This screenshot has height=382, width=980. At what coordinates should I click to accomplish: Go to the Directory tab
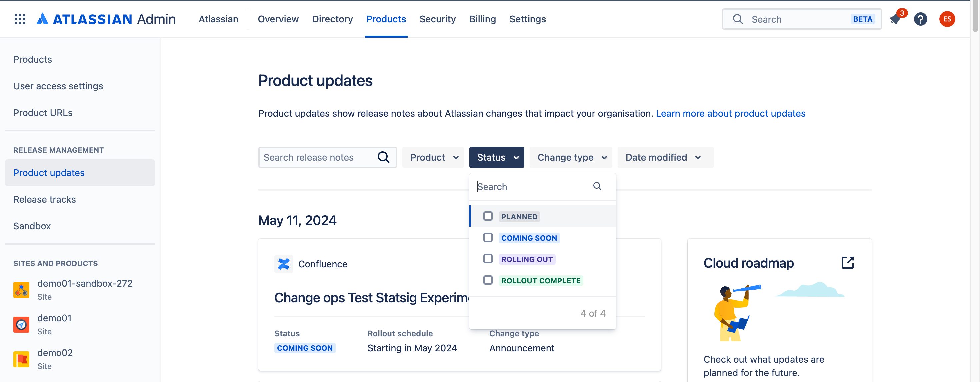(333, 19)
